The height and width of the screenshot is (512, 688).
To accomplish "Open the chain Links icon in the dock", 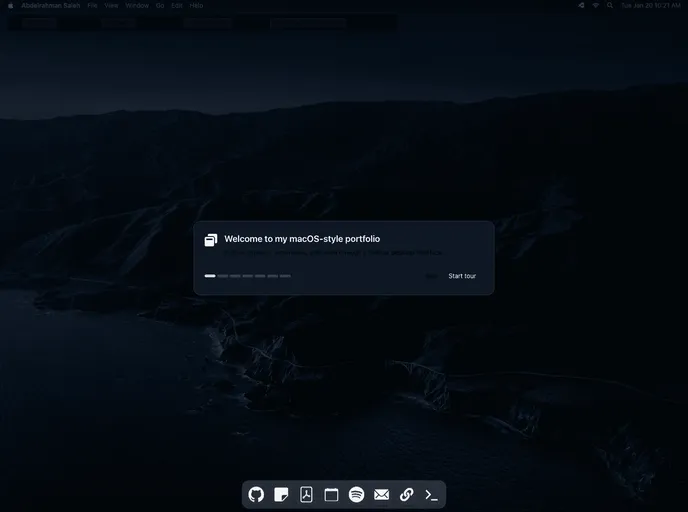I will (406, 494).
